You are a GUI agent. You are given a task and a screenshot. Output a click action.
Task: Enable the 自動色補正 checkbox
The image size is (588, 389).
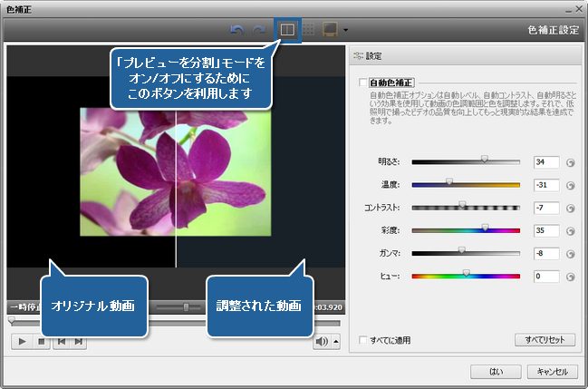pyautogui.click(x=362, y=83)
